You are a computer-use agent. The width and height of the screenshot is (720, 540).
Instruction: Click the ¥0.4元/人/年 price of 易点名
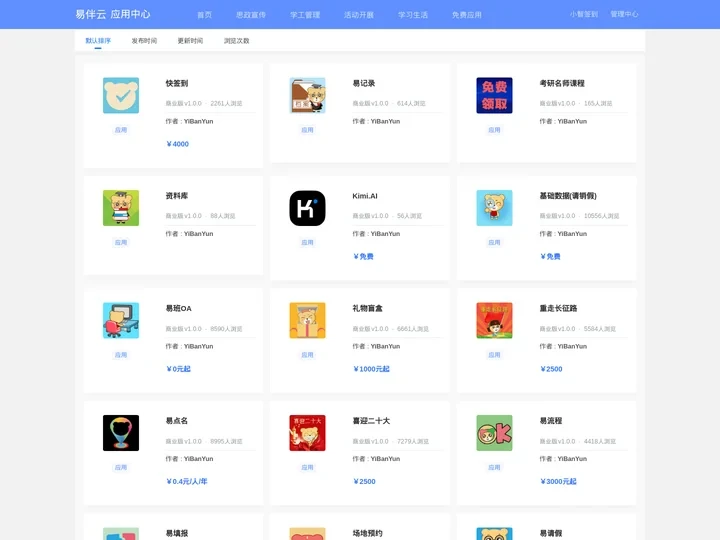(187, 481)
